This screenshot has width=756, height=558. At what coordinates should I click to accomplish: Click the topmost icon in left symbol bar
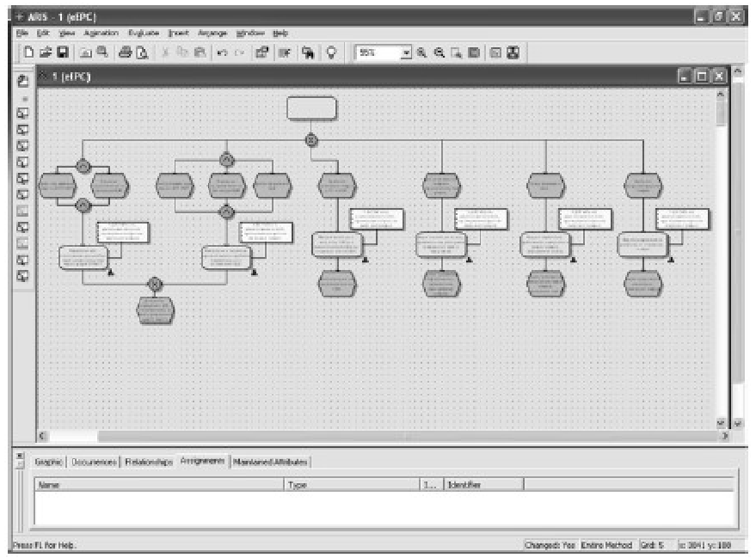coord(22,81)
